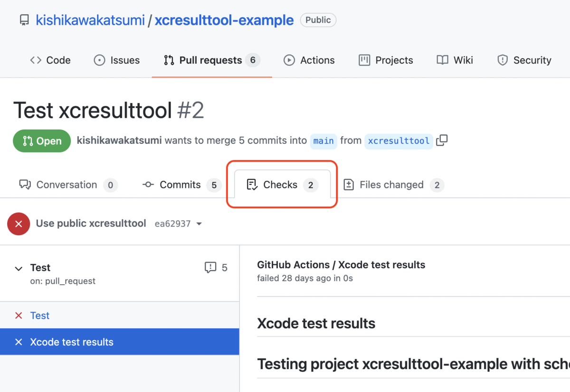Click the Actions play-circle icon

click(289, 60)
